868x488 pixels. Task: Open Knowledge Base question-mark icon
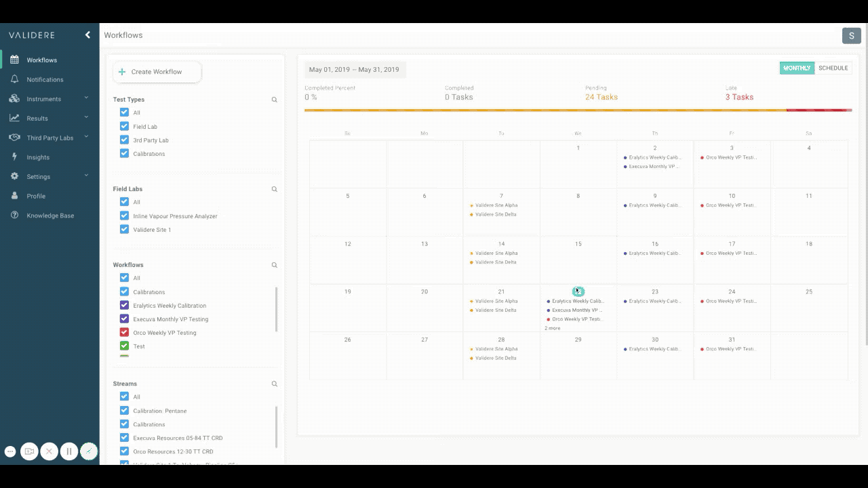point(14,216)
